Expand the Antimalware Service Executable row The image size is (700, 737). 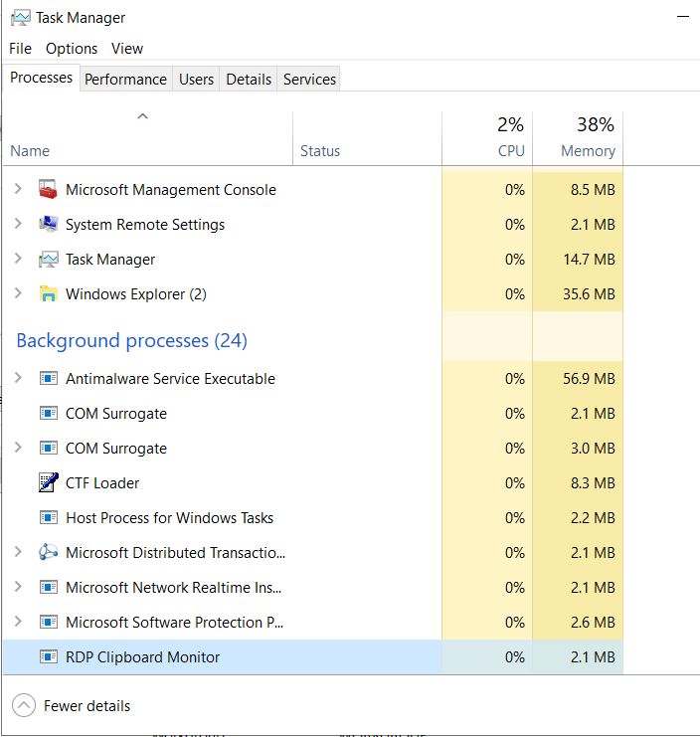pos(18,378)
